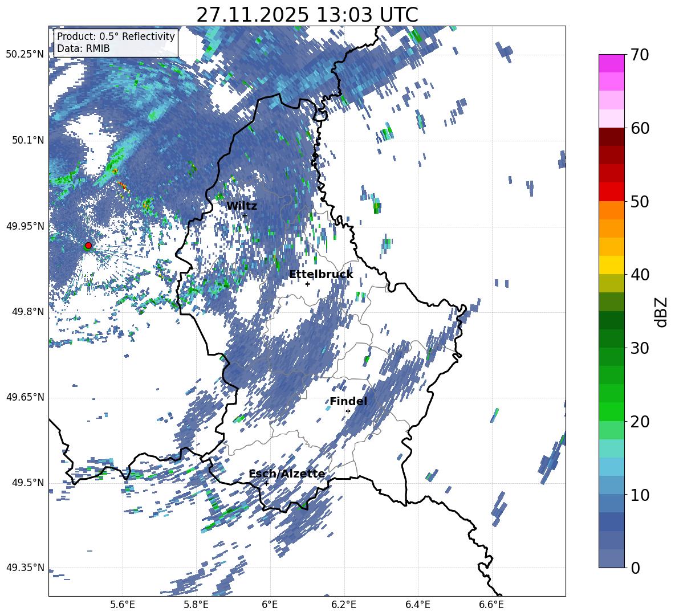The image size is (675, 616).
Task: Click the 50.25°N latitude label
Action: pos(25,55)
